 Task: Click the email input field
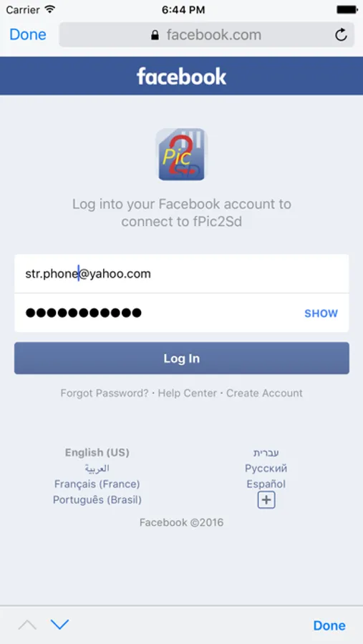click(182, 273)
